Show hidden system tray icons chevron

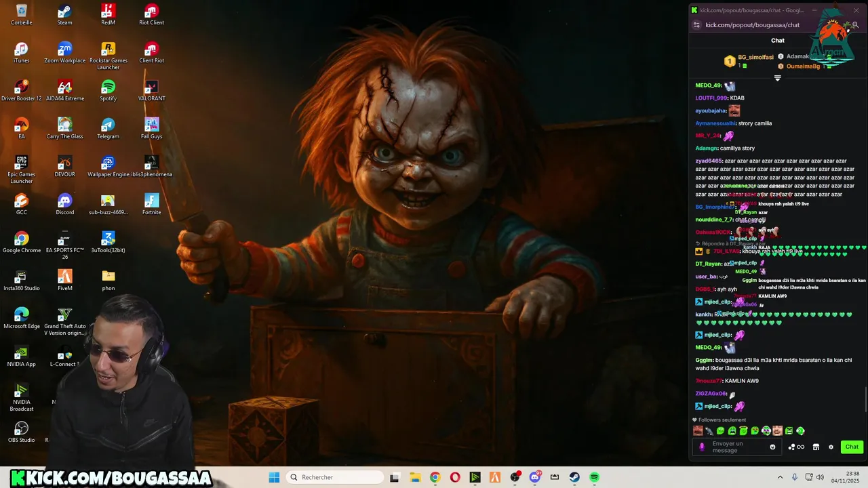[780, 477]
